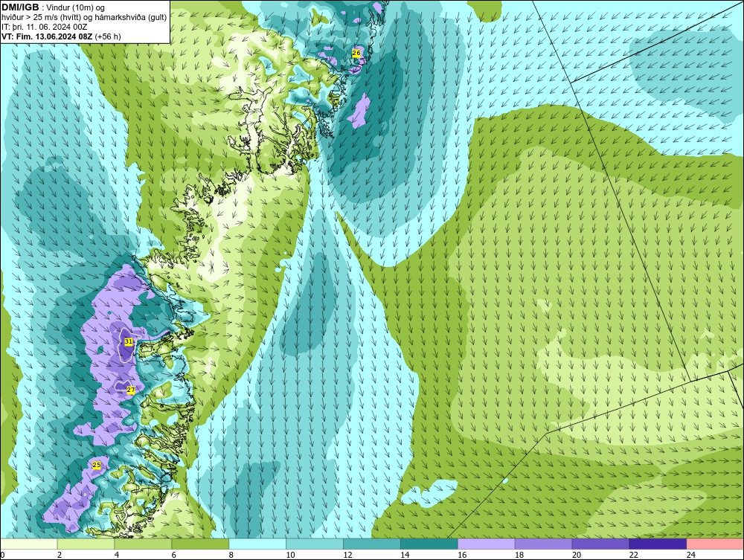The image size is (744, 560).
Task: Click the legend scale number 8
Action: click(x=231, y=555)
